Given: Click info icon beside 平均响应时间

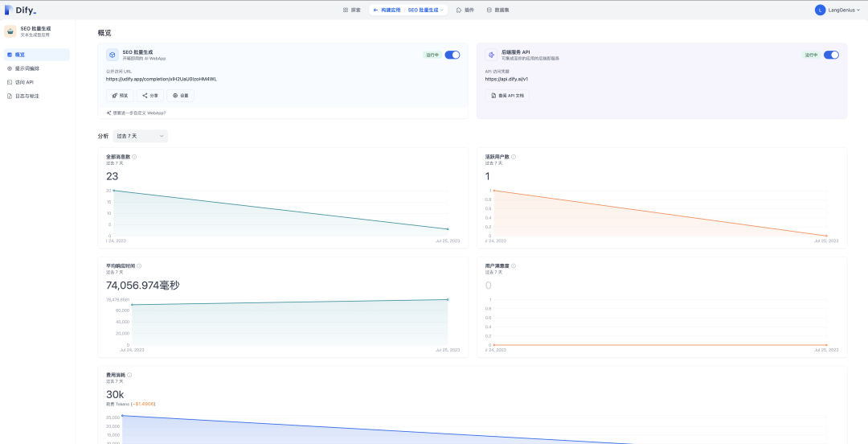Looking at the screenshot, I should click(x=140, y=266).
